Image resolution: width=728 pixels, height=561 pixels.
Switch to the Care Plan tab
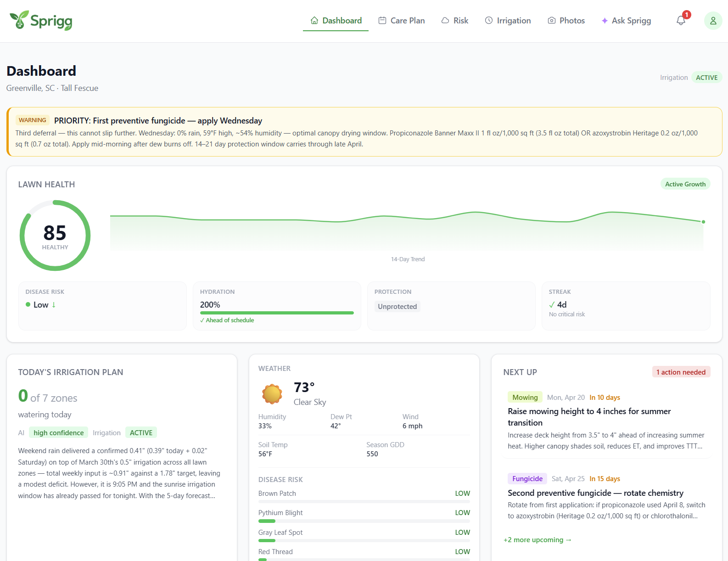[x=402, y=21]
